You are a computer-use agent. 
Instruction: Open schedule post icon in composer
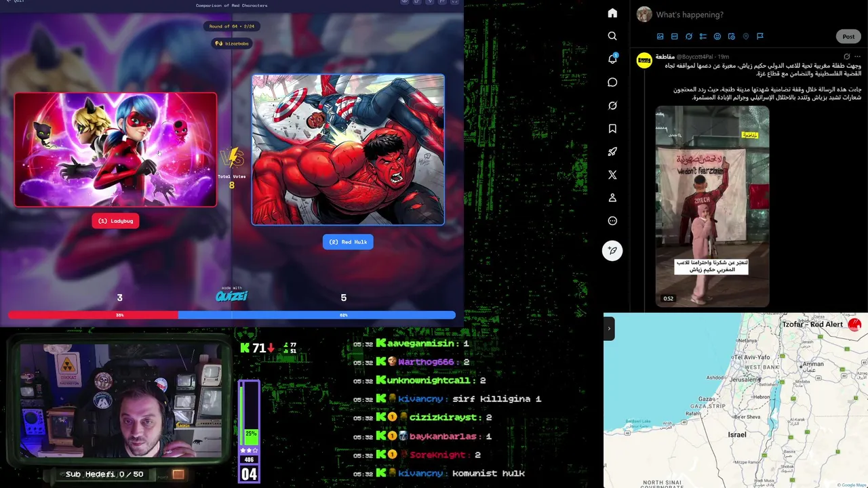731,36
